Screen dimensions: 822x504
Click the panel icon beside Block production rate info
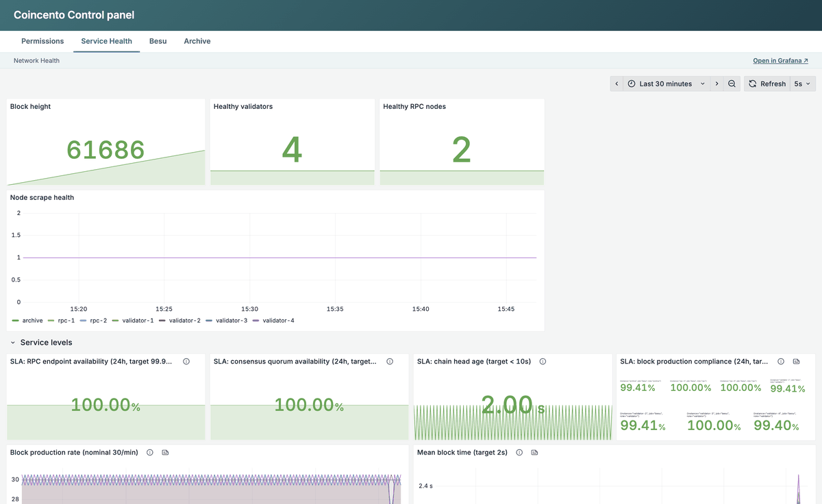pos(165,453)
